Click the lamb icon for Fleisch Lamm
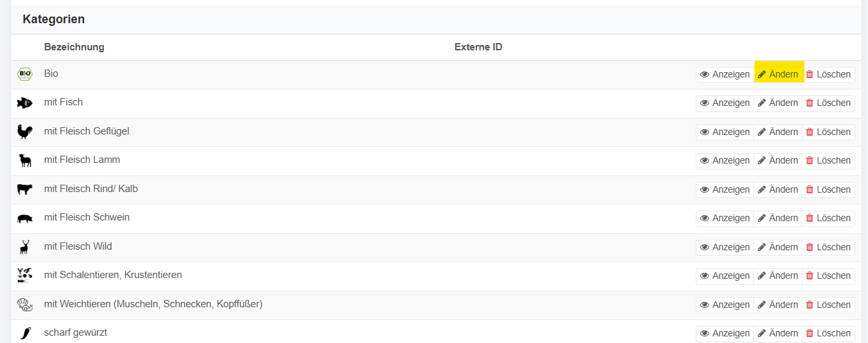Image resolution: width=868 pixels, height=343 pixels. click(x=25, y=160)
